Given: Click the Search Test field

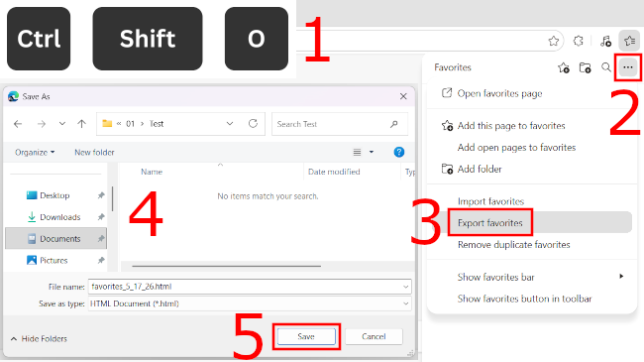Looking at the screenshot, I should click(339, 124).
